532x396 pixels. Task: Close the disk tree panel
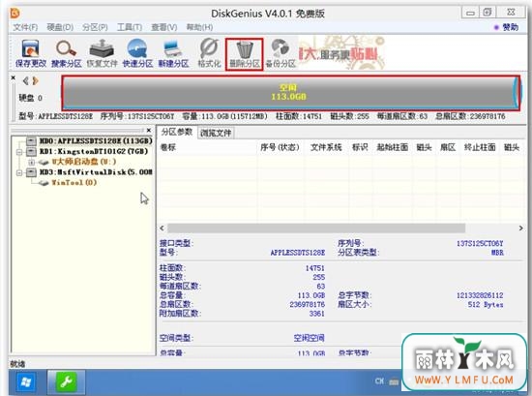(149, 130)
